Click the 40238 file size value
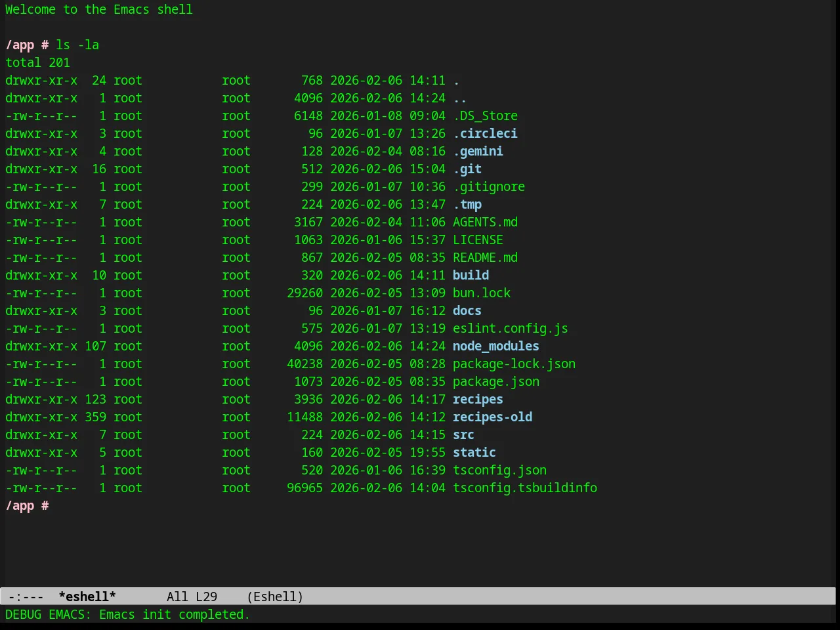 pyautogui.click(x=304, y=364)
